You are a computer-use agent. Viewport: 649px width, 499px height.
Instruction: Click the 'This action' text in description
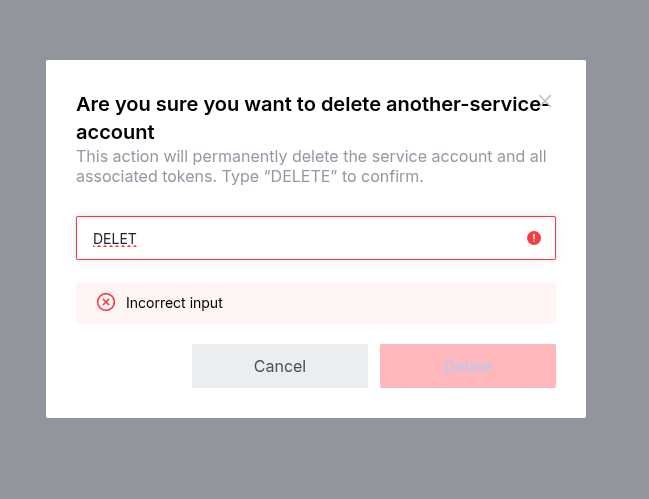click(112, 157)
